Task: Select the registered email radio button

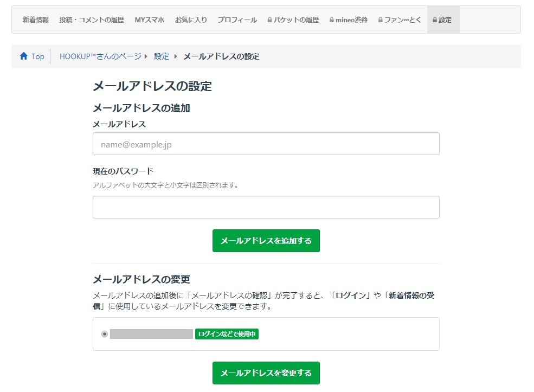Action: click(x=105, y=334)
